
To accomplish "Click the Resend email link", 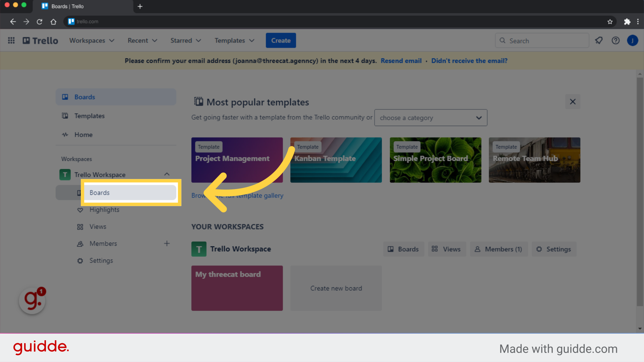I will (x=401, y=61).
